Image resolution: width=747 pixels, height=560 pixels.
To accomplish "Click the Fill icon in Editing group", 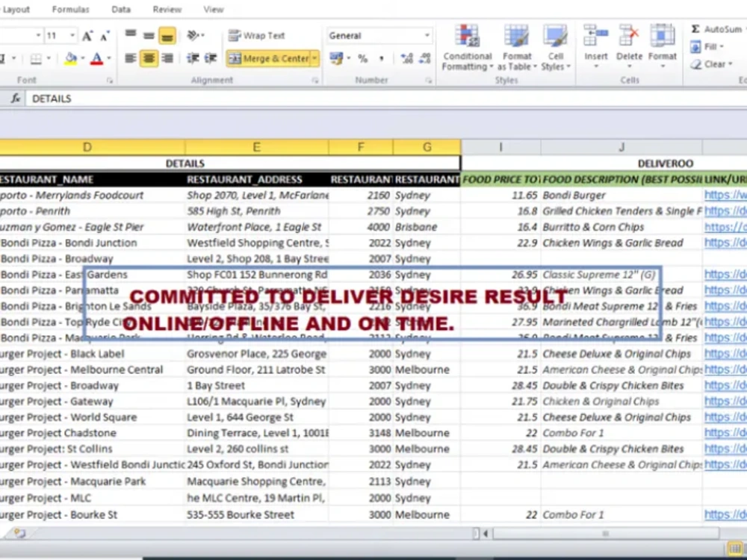I will (x=695, y=46).
